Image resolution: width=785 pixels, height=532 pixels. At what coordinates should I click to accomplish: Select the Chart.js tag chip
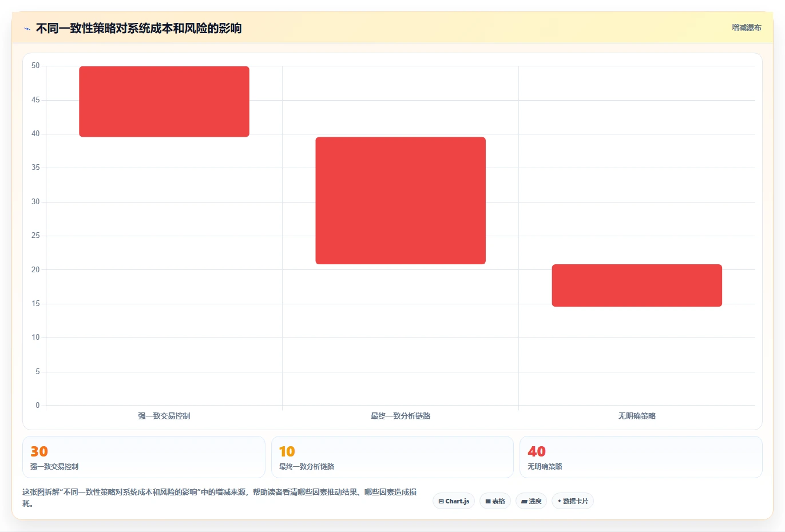coord(454,501)
